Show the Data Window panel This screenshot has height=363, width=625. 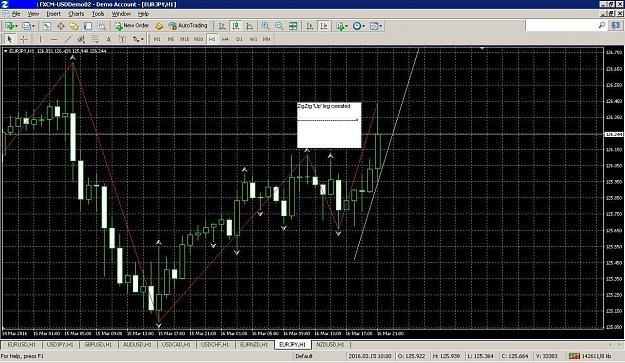click(x=61, y=26)
